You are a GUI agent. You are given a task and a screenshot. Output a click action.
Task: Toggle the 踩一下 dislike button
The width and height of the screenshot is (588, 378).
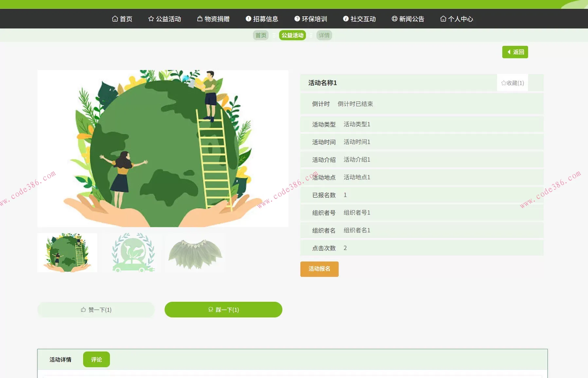223,310
